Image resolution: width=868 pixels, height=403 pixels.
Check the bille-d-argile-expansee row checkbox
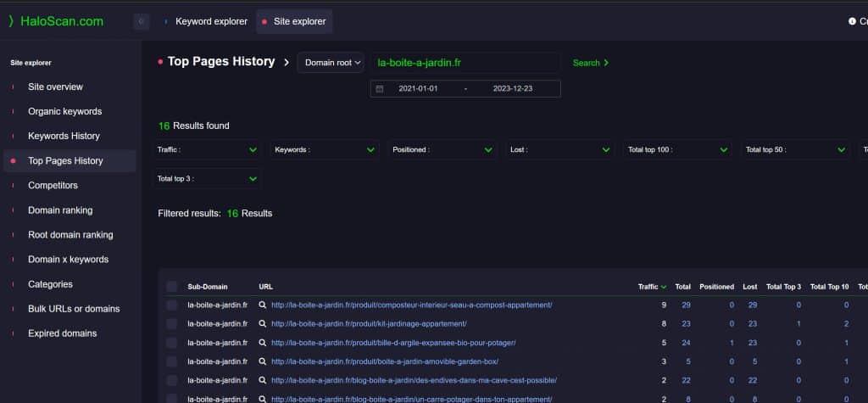(x=171, y=343)
